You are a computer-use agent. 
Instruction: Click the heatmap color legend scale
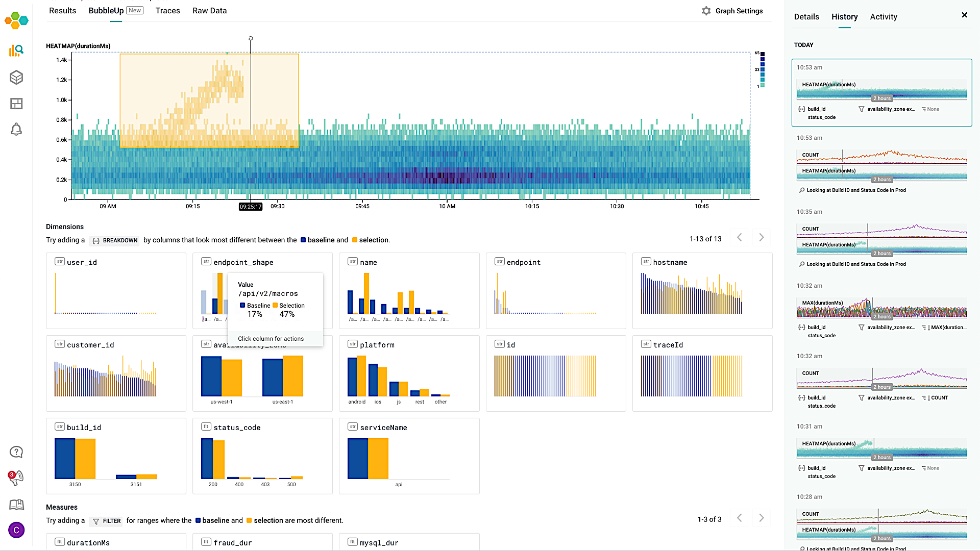coord(762,69)
